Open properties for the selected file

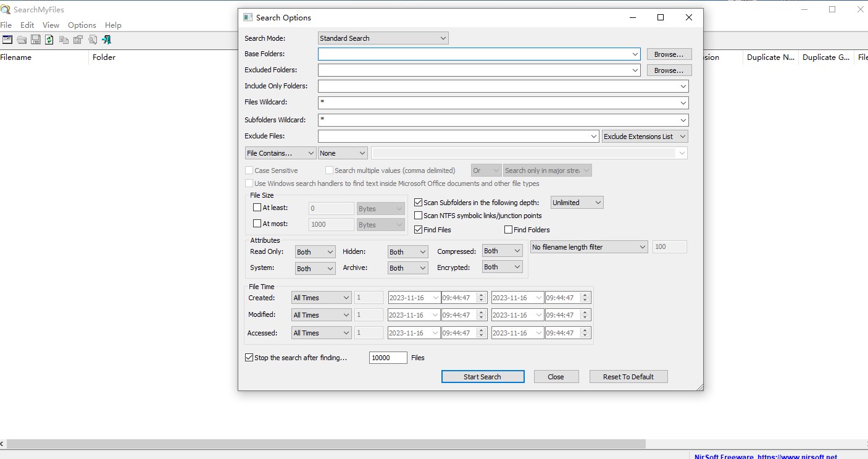78,40
